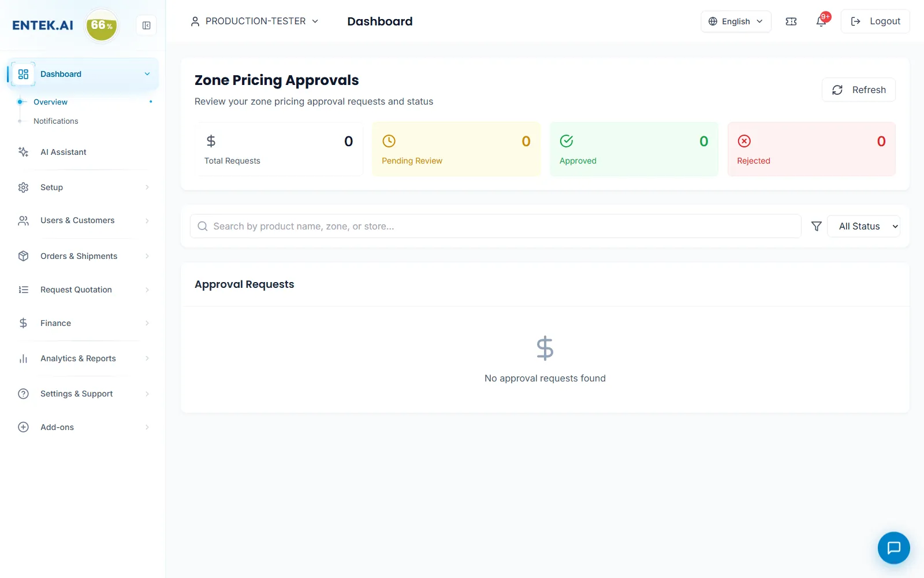Click the Add-ons plus circle icon
The image size is (924, 578).
(x=23, y=427)
